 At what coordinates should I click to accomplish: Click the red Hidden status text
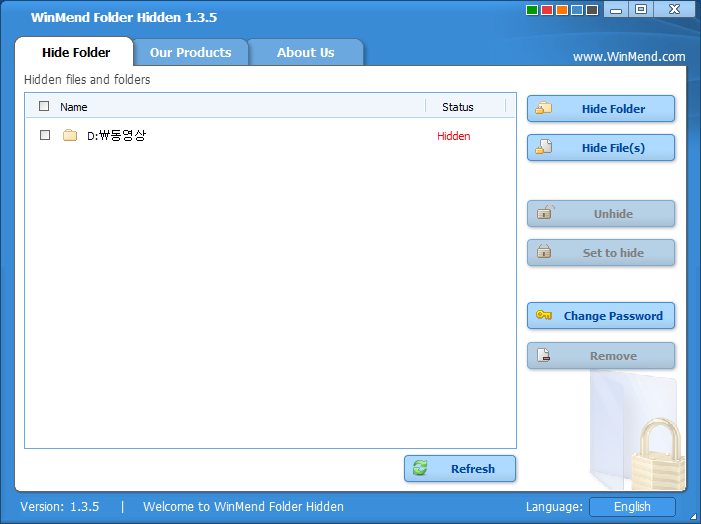click(454, 136)
